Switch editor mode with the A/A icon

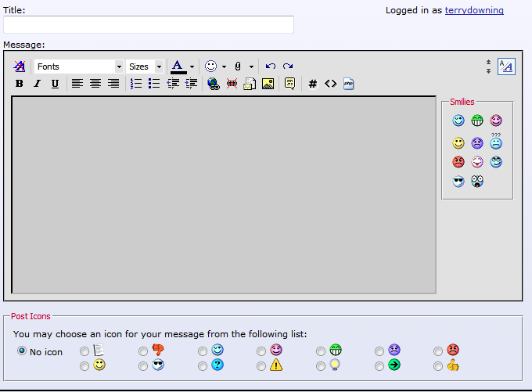(506, 67)
